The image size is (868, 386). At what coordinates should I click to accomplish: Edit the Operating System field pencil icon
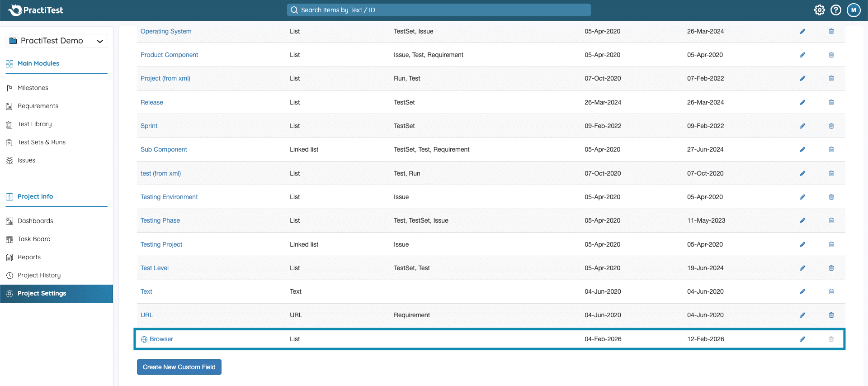click(x=802, y=31)
